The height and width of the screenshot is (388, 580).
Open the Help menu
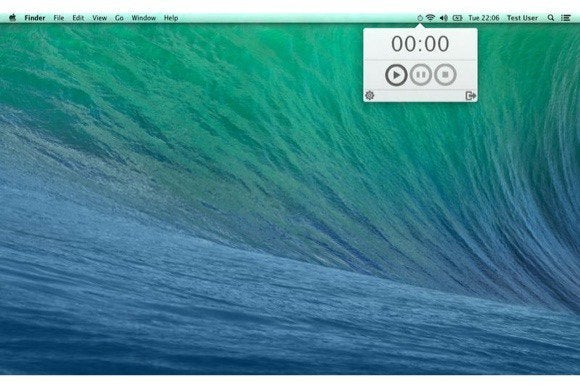point(171,18)
